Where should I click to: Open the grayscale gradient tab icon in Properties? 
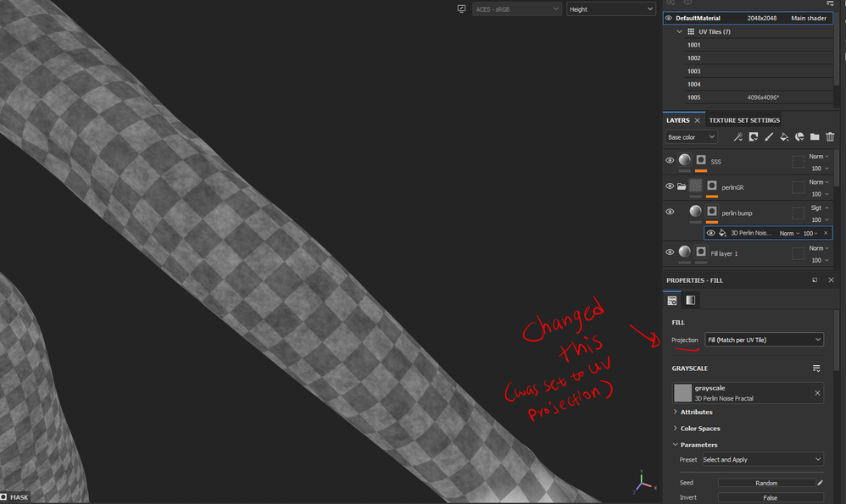click(x=691, y=300)
